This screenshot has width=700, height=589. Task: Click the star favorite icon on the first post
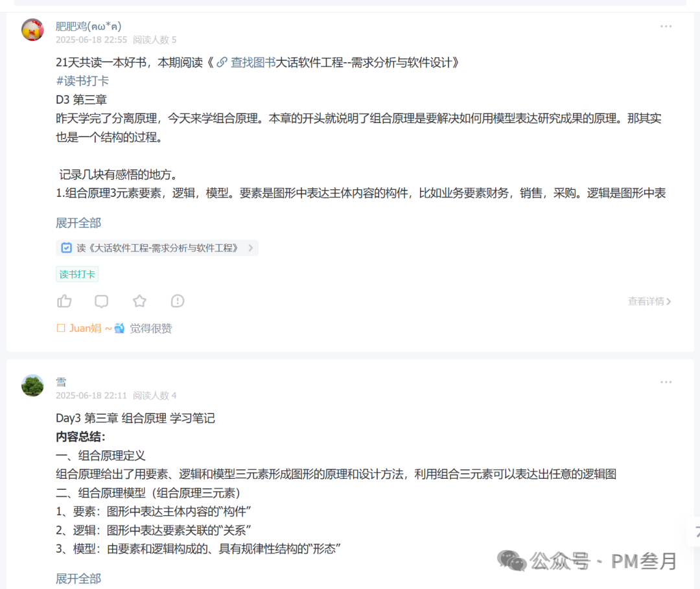coord(139,301)
